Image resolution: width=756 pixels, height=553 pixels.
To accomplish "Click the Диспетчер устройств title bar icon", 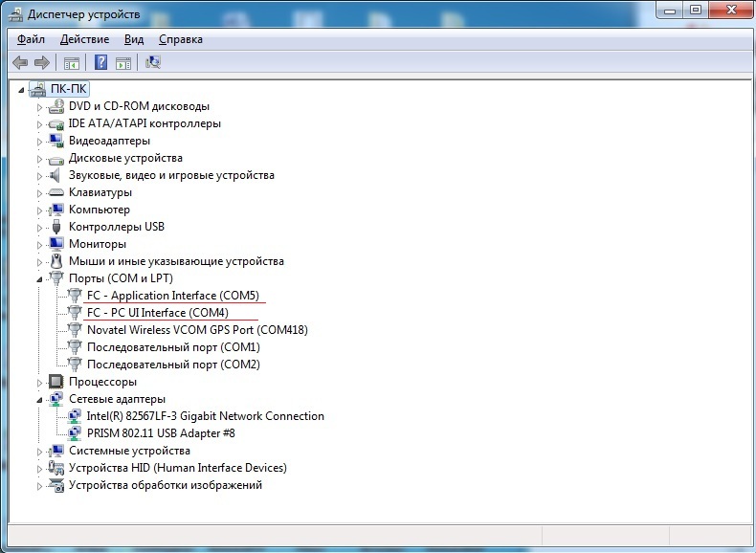I will [x=15, y=14].
